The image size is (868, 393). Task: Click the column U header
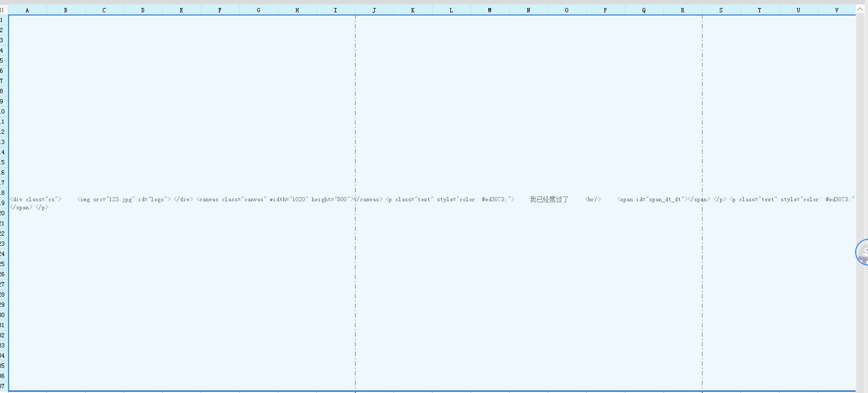click(798, 10)
